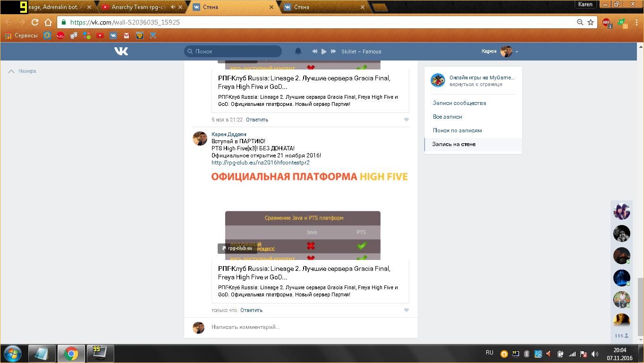Like the 5 ноя в 21:22 comment
Screen dimensions: 644x363
[x=406, y=120]
